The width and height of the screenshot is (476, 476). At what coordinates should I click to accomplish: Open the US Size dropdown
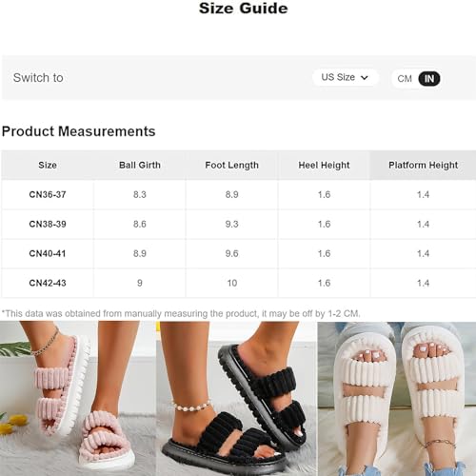coord(346,77)
